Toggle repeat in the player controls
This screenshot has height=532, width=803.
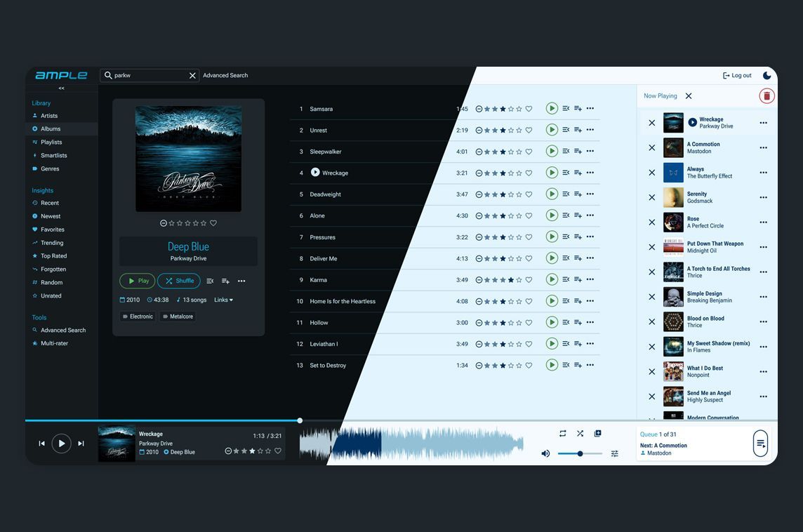click(x=563, y=434)
